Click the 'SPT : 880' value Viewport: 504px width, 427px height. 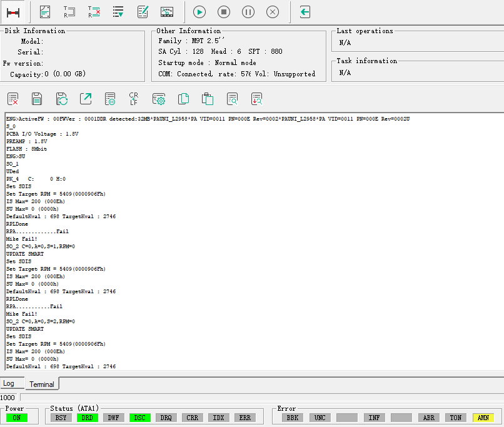coord(265,51)
